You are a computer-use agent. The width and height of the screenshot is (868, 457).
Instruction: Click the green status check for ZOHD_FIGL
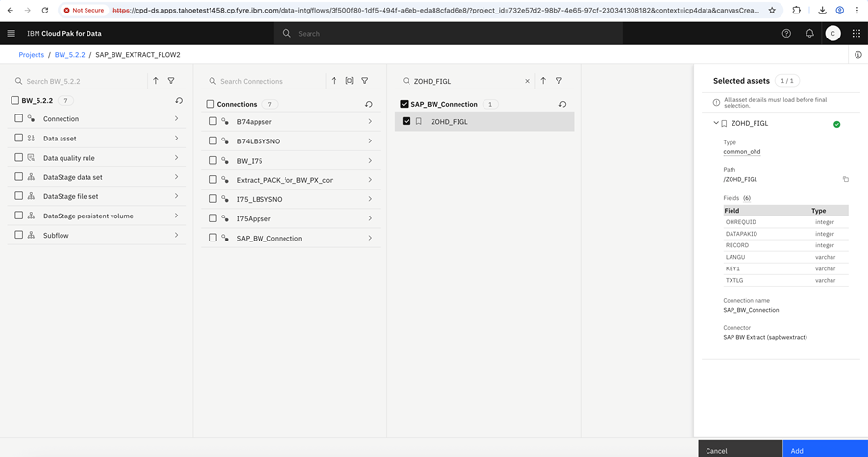click(x=836, y=125)
